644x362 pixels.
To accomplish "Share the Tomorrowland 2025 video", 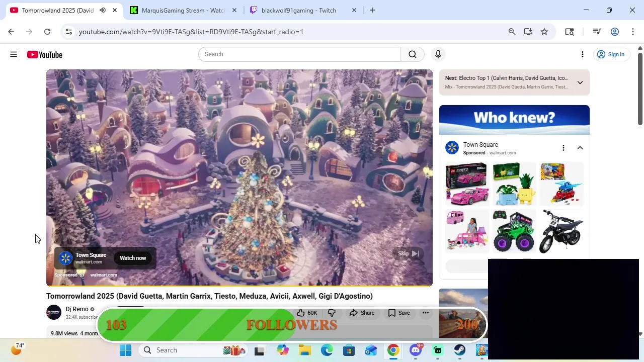I will 362,313.
